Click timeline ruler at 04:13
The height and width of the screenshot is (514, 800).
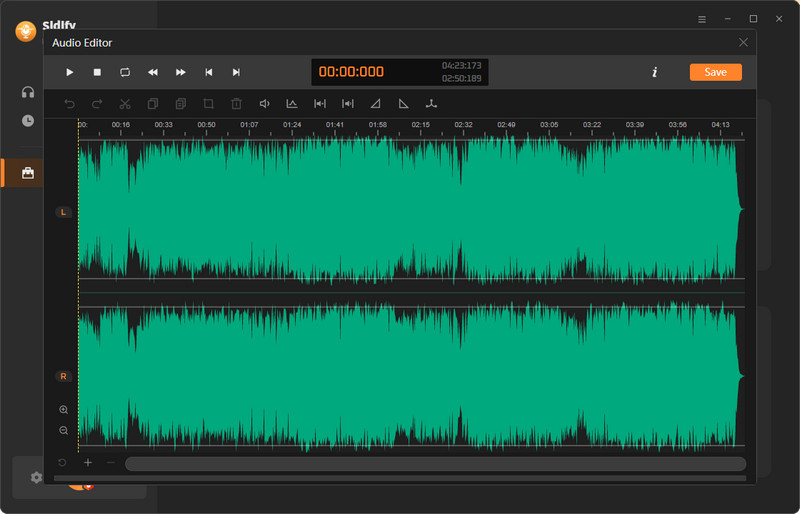720,125
